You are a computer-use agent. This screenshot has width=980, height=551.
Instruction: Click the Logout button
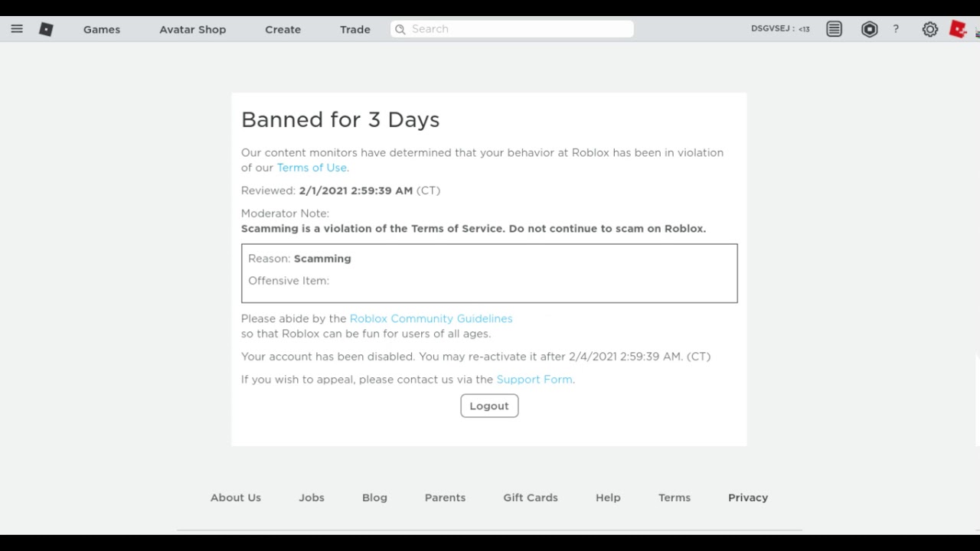click(489, 406)
